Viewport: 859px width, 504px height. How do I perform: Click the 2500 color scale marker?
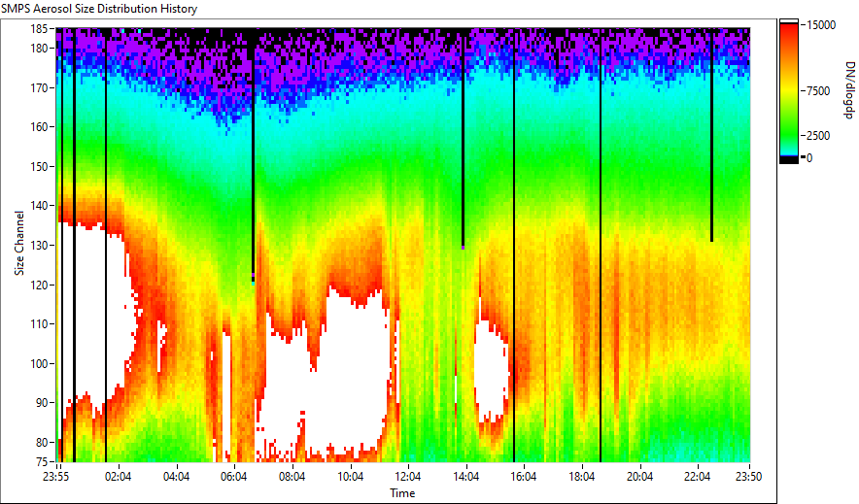[x=818, y=136]
